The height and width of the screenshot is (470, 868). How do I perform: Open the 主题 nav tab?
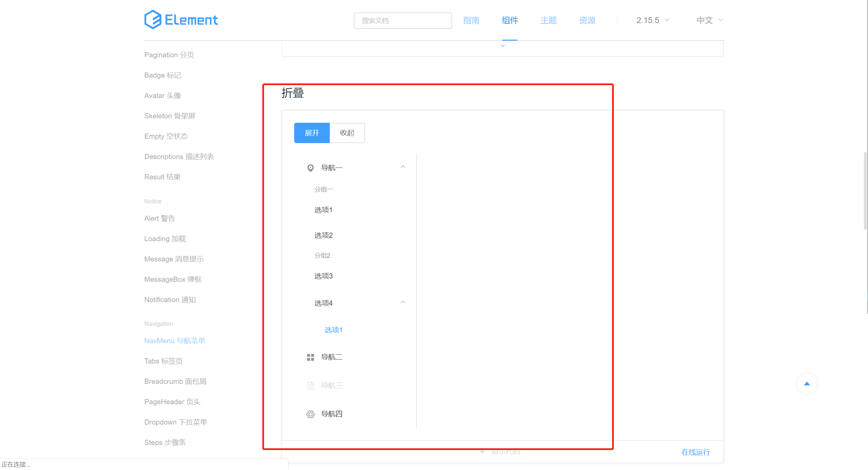[x=548, y=20]
